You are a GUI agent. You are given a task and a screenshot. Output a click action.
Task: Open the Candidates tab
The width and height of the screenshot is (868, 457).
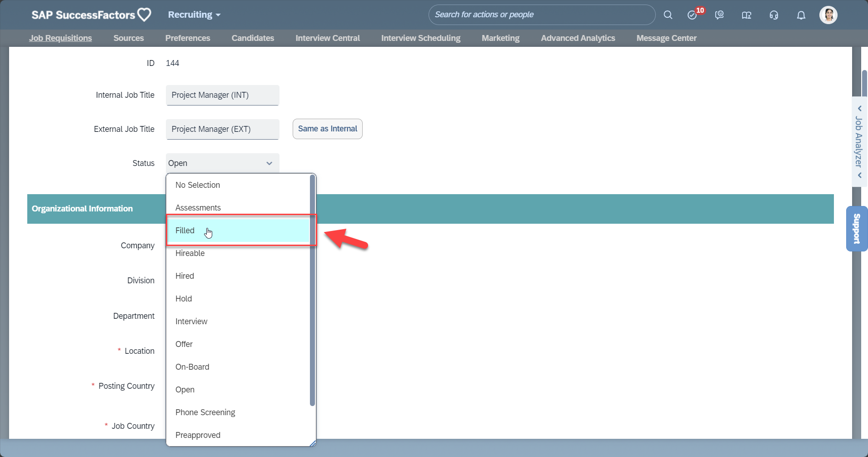pos(253,38)
